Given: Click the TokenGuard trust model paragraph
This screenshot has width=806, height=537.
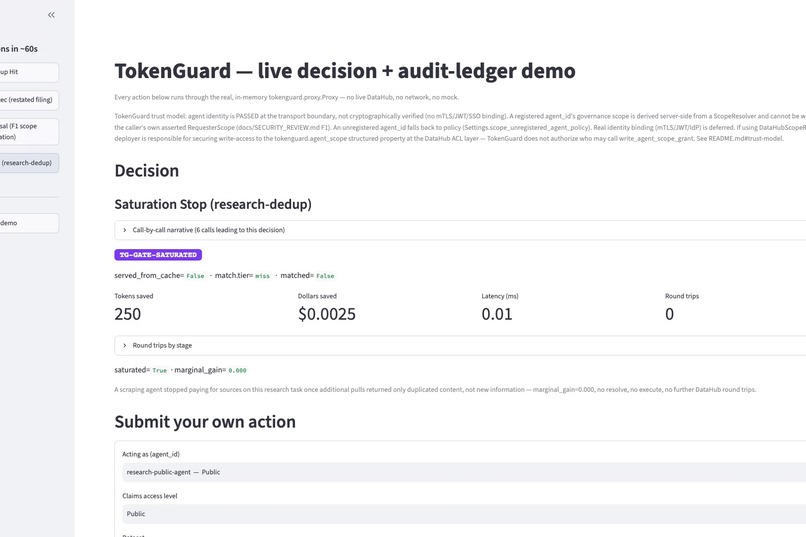Looking at the screenshot, I should 460,127.
